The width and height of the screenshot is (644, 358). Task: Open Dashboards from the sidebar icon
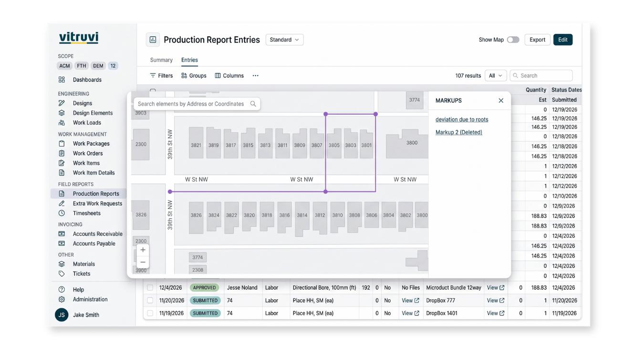[62, 80]
